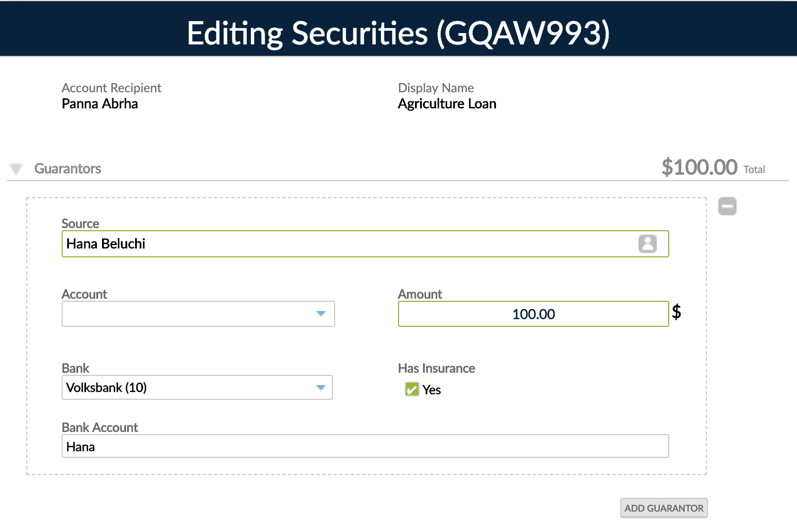
Task: Select the $100.00 total value
Action: pyautogui.click(x=700, y=166)
